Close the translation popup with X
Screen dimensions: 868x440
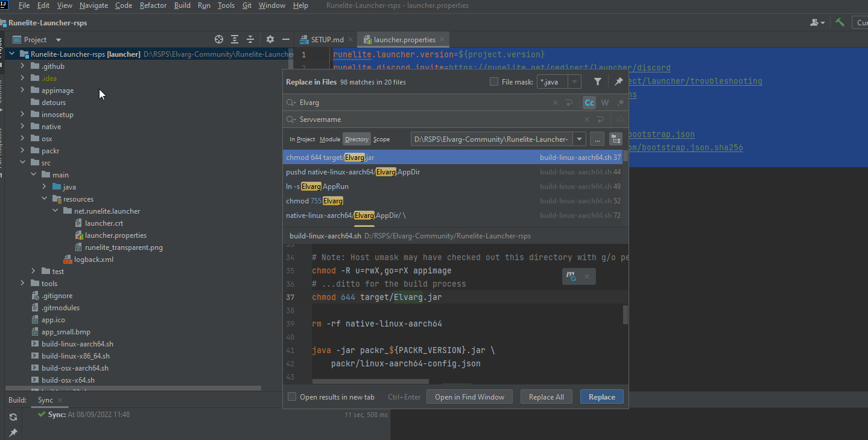(586, 276)
